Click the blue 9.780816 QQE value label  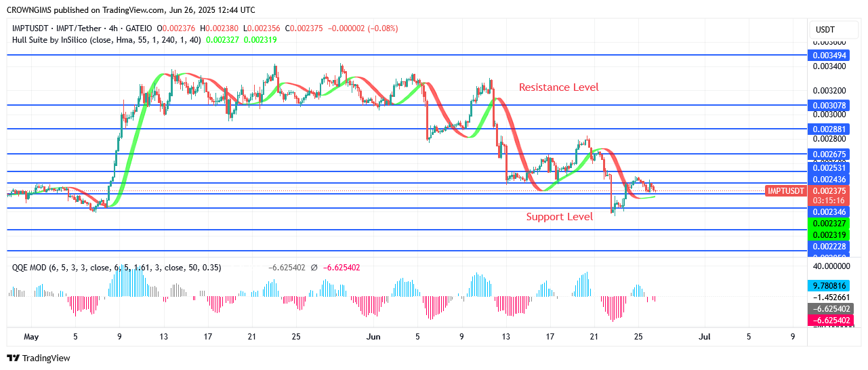pos(827,286)
